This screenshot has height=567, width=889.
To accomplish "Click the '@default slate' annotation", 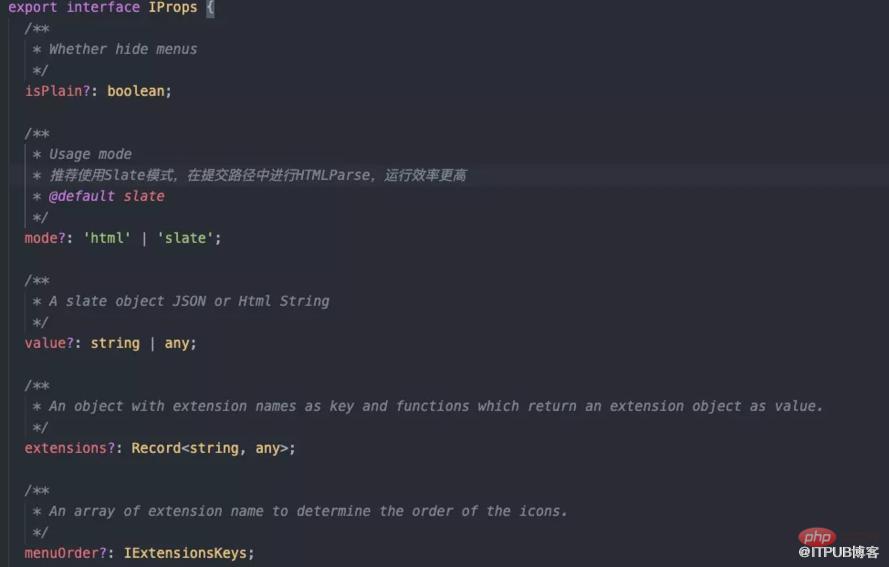I will [x=107, y=196].
